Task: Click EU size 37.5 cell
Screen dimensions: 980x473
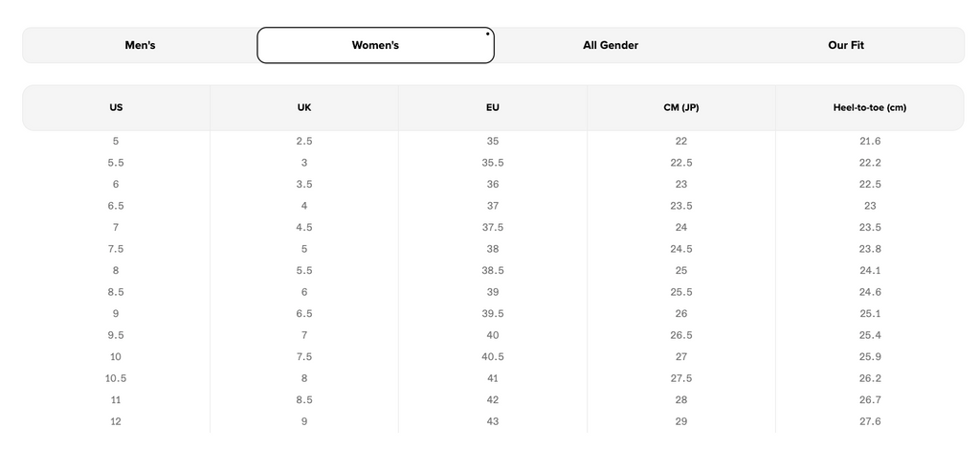Action: [493, 228]
